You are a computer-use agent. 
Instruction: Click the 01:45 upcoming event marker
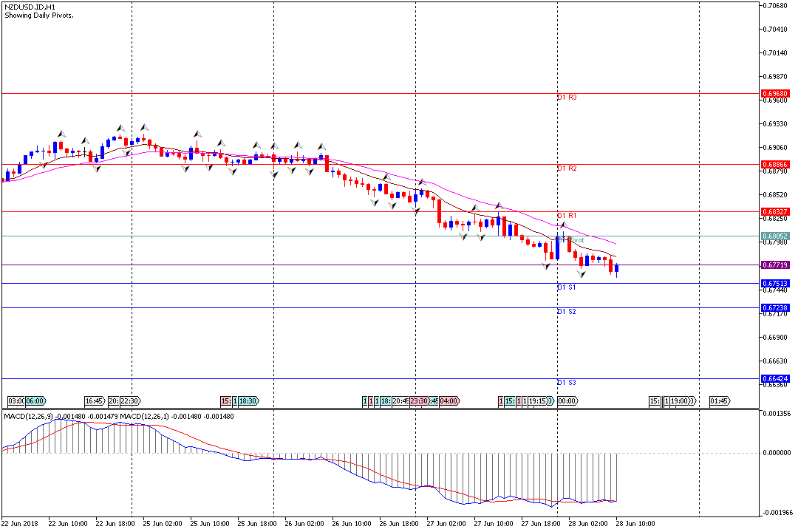tap(720, 401)
